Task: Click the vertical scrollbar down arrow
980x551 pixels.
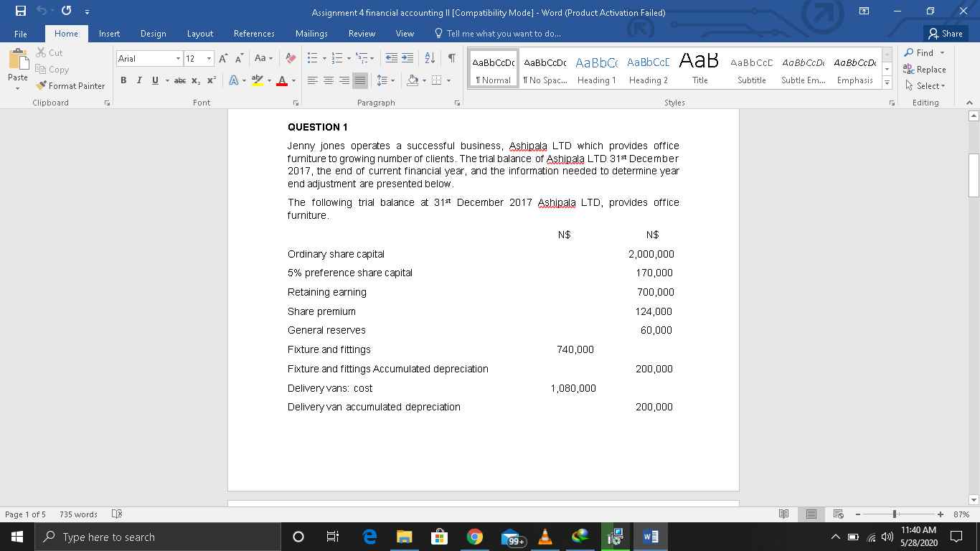Action: [x=974, y=499]
